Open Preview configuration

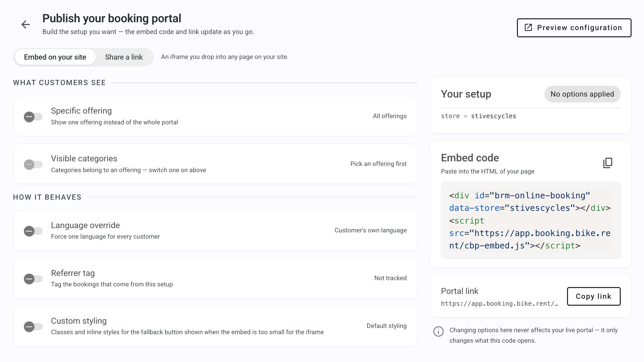pyautogui.click(x=574, y=28)
